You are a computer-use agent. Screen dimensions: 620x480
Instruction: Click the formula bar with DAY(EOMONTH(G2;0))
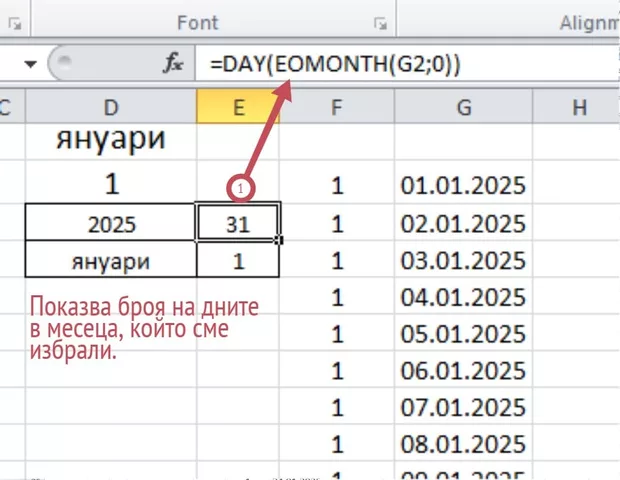tap(408, 63)
